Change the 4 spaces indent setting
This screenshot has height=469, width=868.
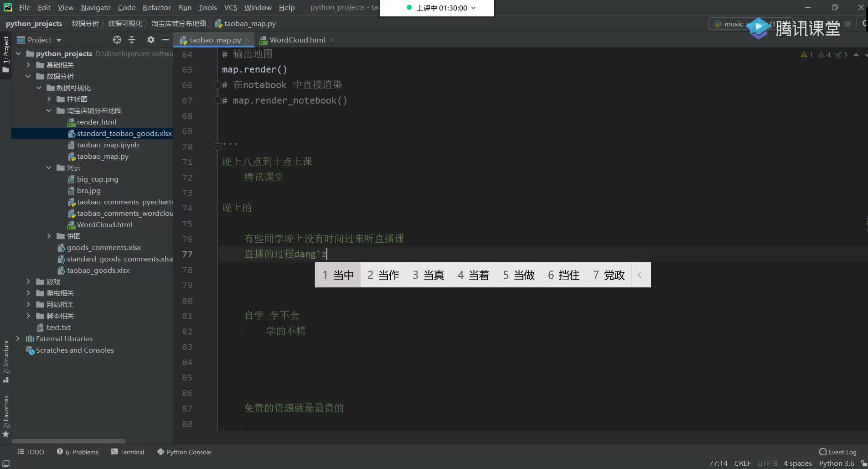click(x=797, y=463)
